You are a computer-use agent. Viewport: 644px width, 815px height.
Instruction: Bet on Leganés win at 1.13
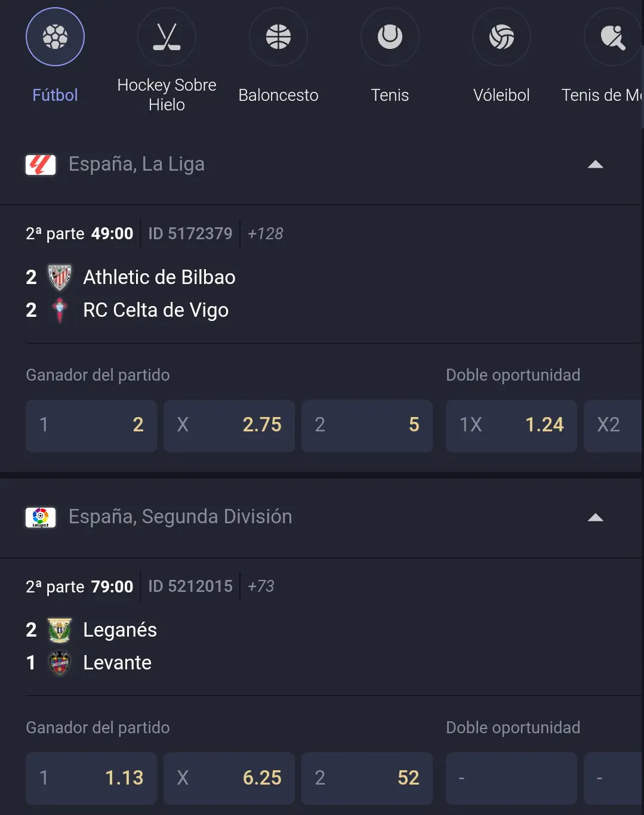tap(91, 778)
